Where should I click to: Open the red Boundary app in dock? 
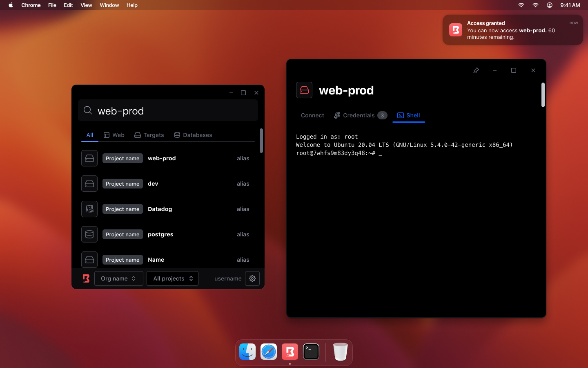290,352
